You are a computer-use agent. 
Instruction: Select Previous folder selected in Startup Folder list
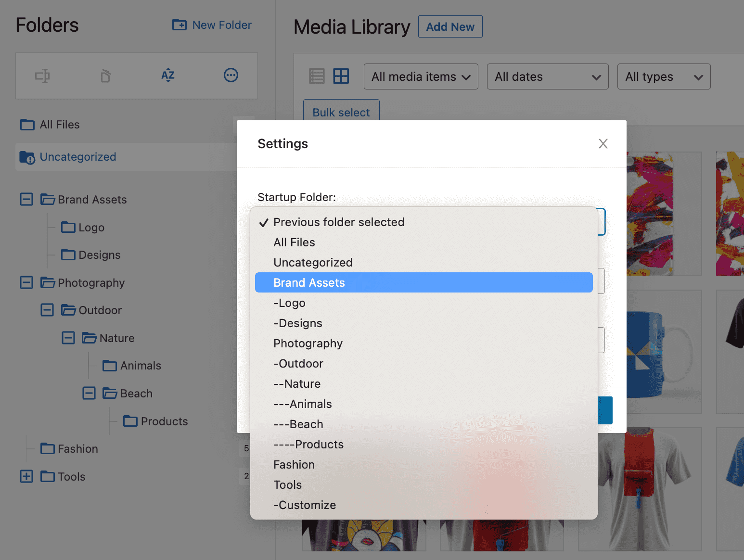tap(339, 222)
